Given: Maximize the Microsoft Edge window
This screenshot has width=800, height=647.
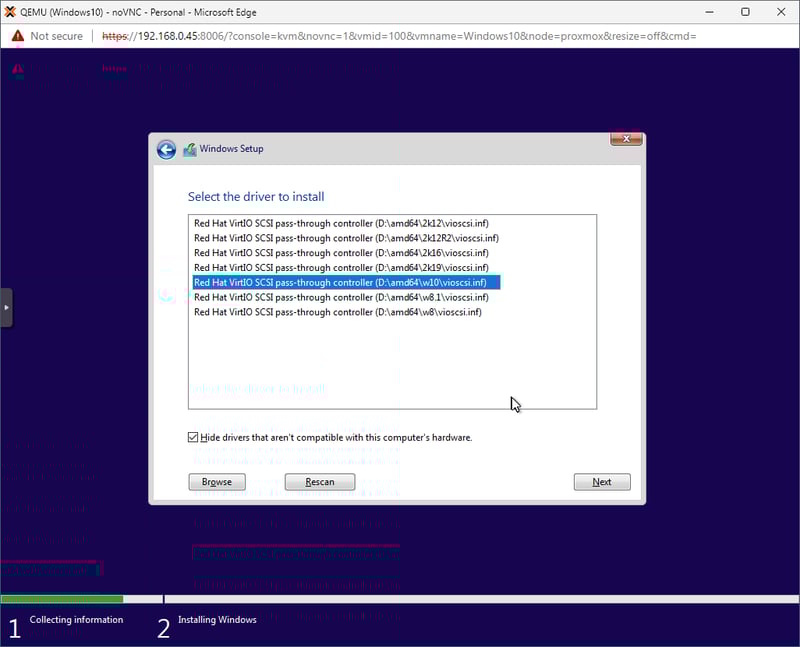Looking at the screenshot, I should coord(745,12).
